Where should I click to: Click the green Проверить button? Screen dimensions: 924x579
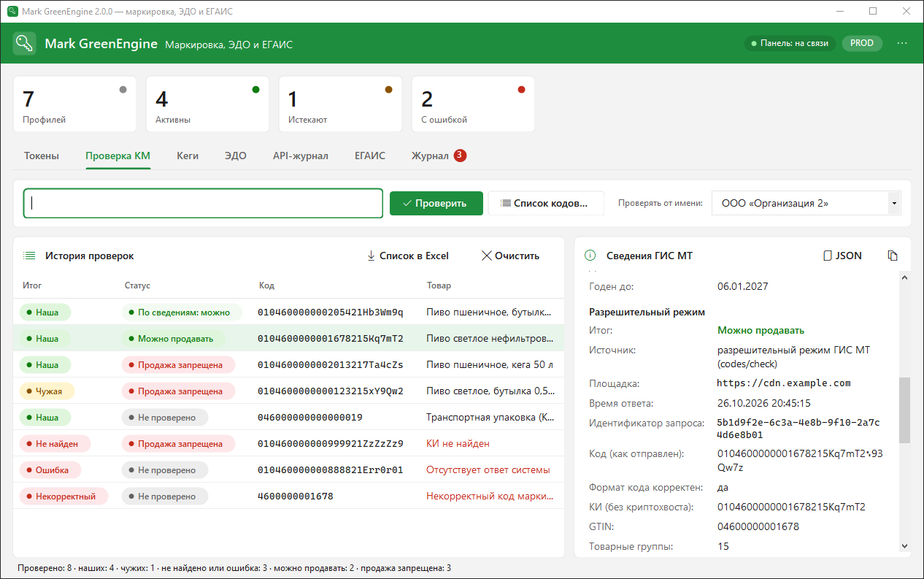tap(436, 203)
